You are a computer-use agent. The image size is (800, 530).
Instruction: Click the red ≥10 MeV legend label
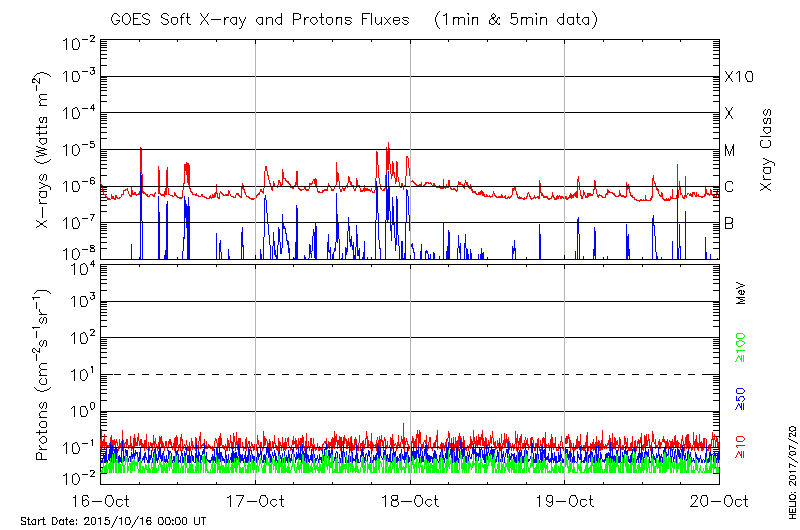(x=741, y=447)
